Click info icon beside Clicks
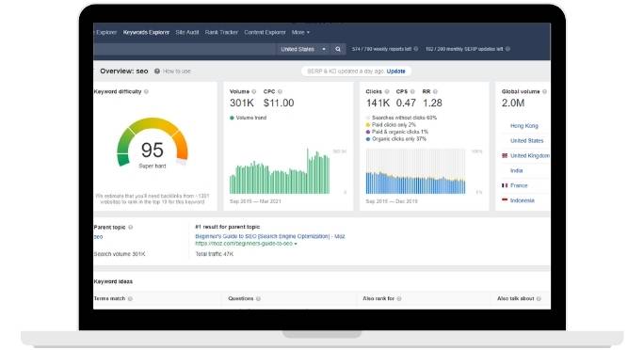Viewport: 644px width, 350px height. [x=386, y=92]
